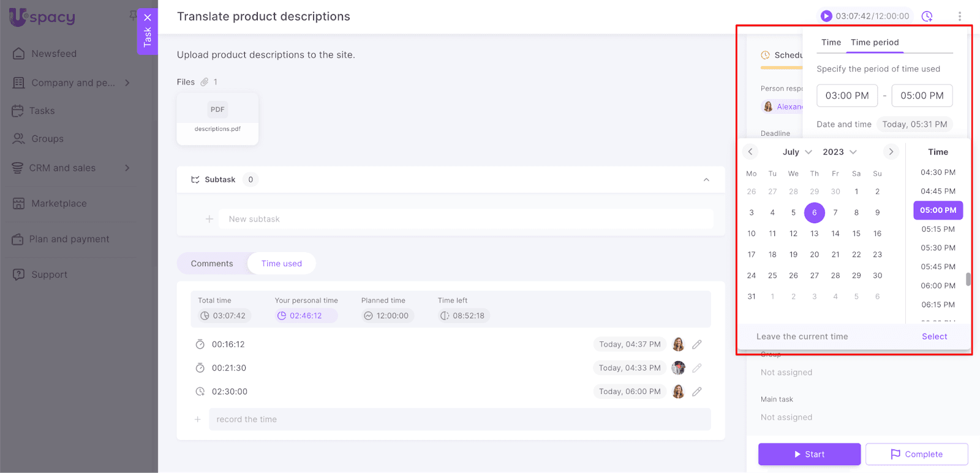Edit the 00:16:12 time entry

click(x=696, y=345)
